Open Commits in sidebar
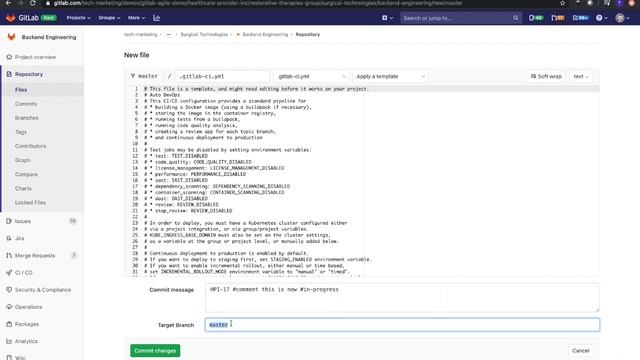This screenshot has height=360, width=640. pyautogui.click(x=26, y=104)
